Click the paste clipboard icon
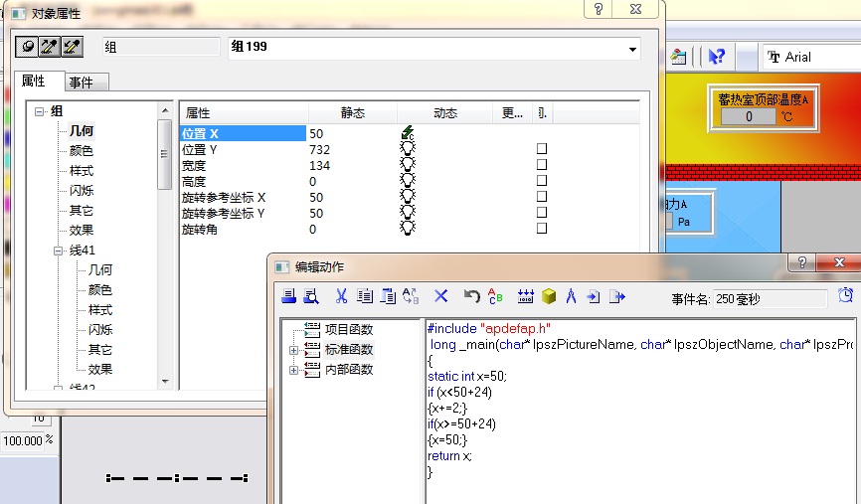The height and width of the screenshot is (504, 861). 388,296
